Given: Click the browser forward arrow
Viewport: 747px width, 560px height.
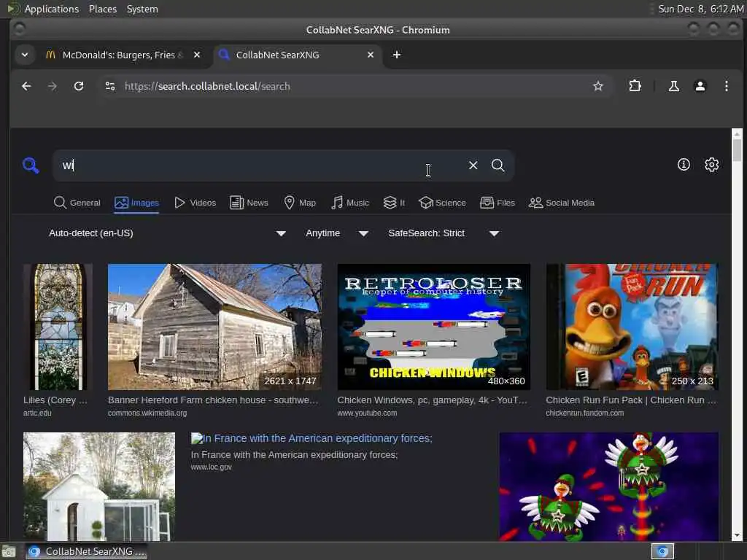Looking at the screenshot, I should [53, 86].
